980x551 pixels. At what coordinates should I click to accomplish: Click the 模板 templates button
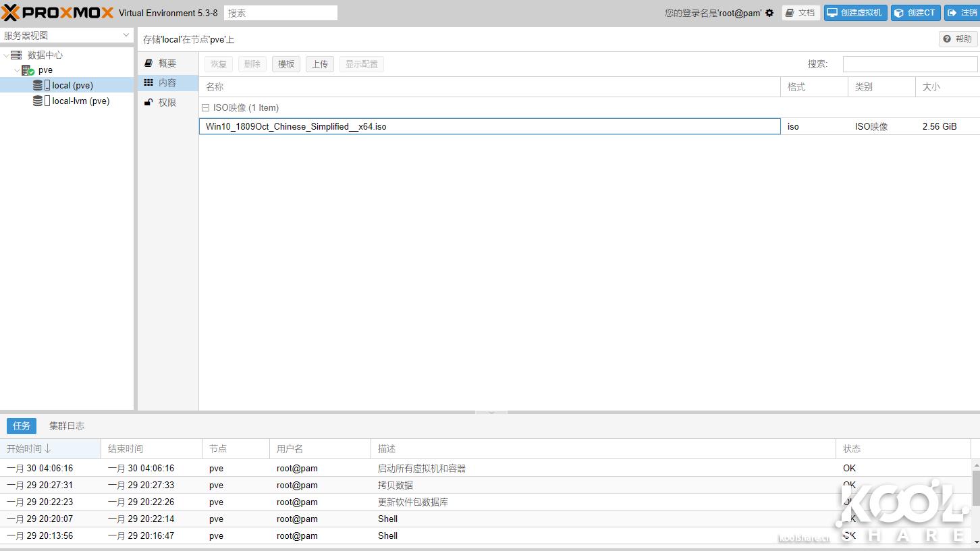286,64
